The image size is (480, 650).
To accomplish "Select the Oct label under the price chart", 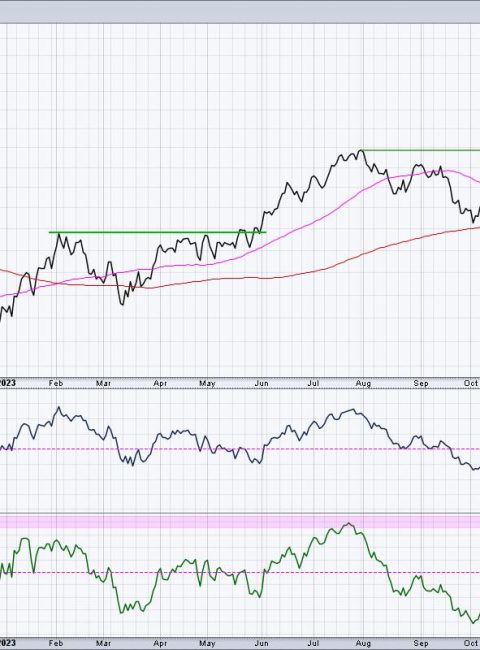I will point(471,383).
